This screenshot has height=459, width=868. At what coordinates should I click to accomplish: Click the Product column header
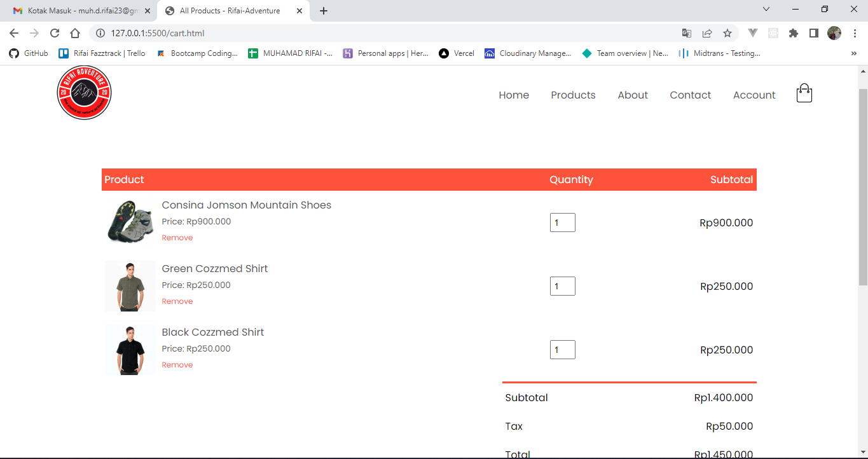click(x=124, y=180)
